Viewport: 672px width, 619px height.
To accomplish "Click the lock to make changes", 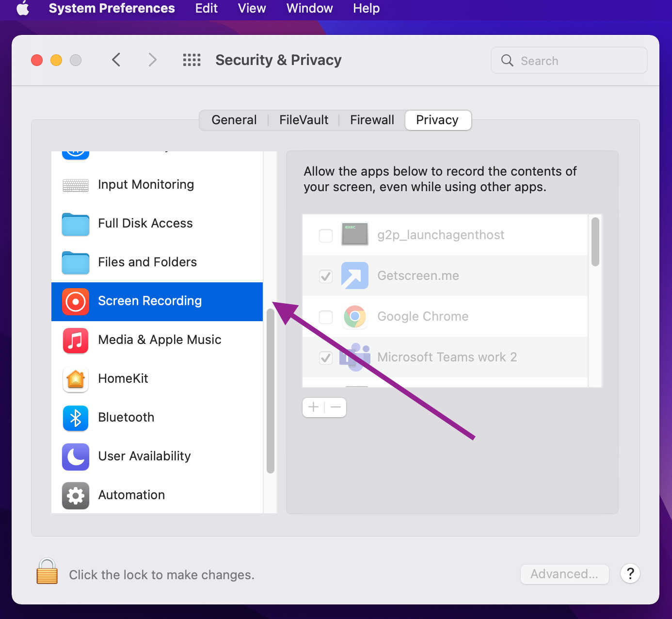I will click(47, 571).
